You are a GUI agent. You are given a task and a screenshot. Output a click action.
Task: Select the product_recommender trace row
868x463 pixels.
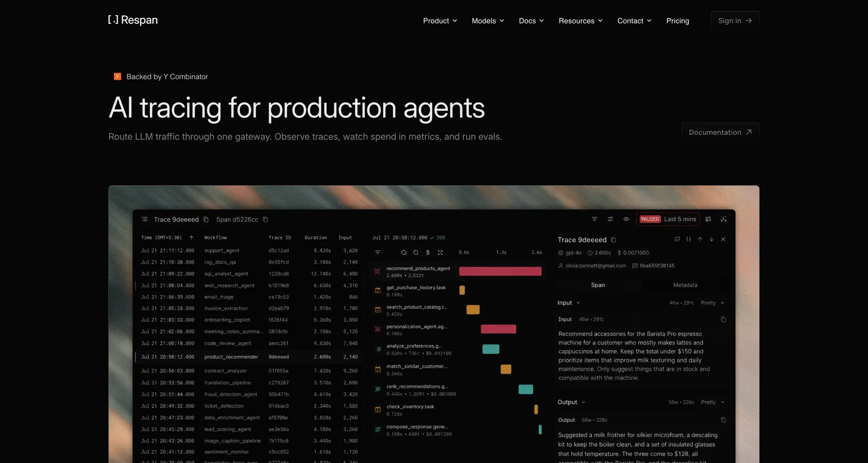[x=250, y=357]
